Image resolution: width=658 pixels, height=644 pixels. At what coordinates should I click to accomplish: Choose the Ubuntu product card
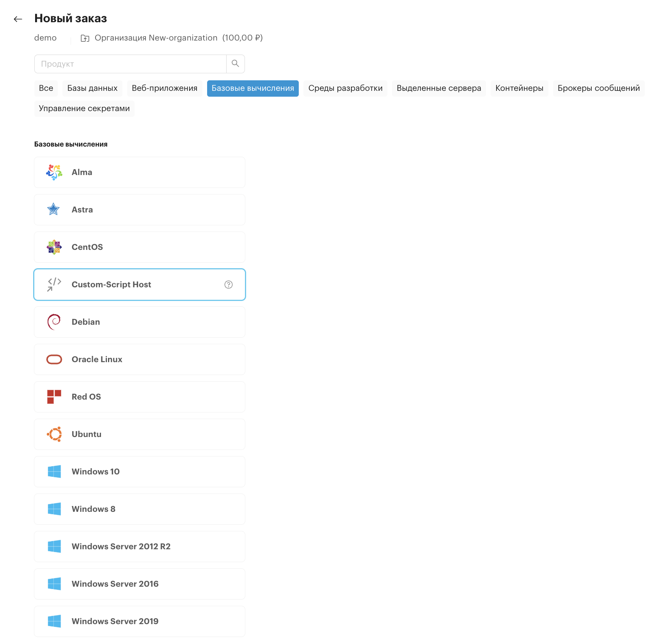tap(140, 434)
